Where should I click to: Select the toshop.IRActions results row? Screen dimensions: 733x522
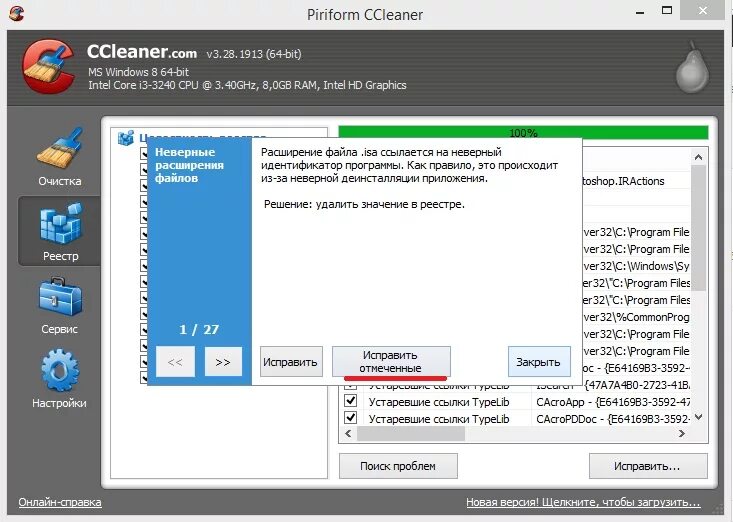636,181
